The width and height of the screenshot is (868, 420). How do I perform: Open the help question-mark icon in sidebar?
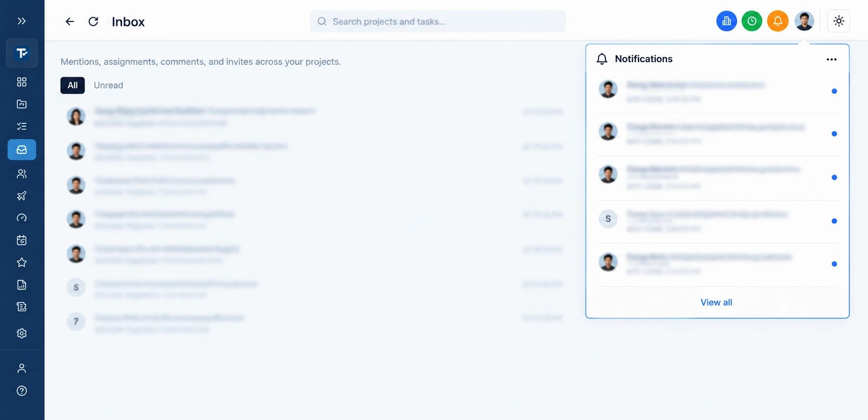(x=22, y=391)
